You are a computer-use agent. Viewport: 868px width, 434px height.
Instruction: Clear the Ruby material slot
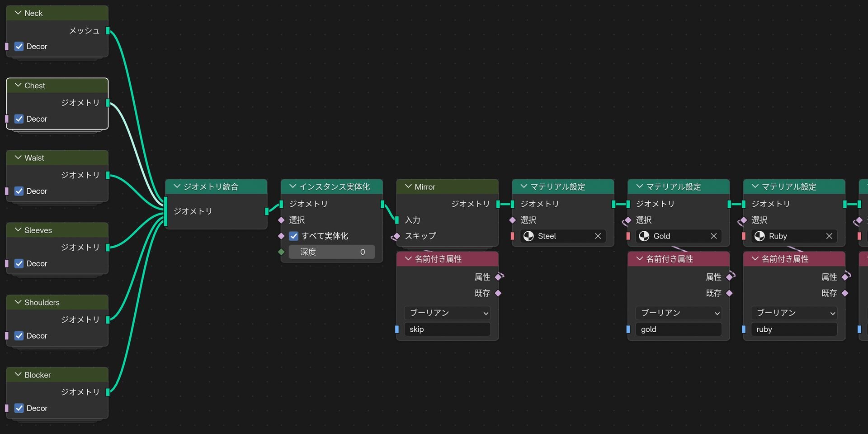[x=829, y=236]
